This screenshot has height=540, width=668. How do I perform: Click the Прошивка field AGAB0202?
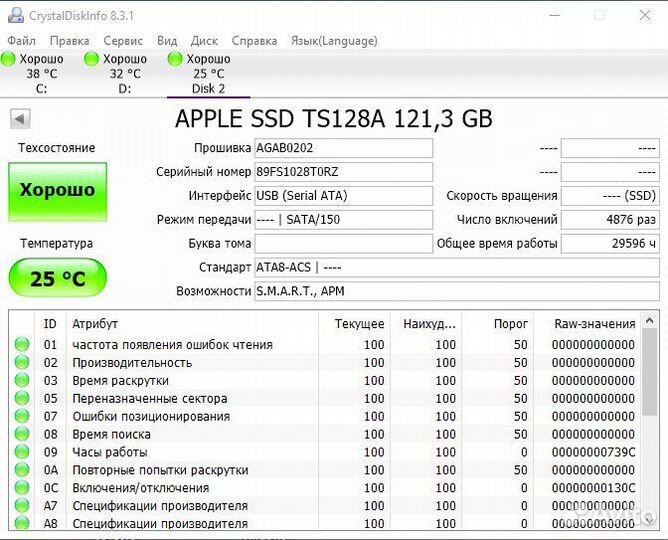coord(343,148)
